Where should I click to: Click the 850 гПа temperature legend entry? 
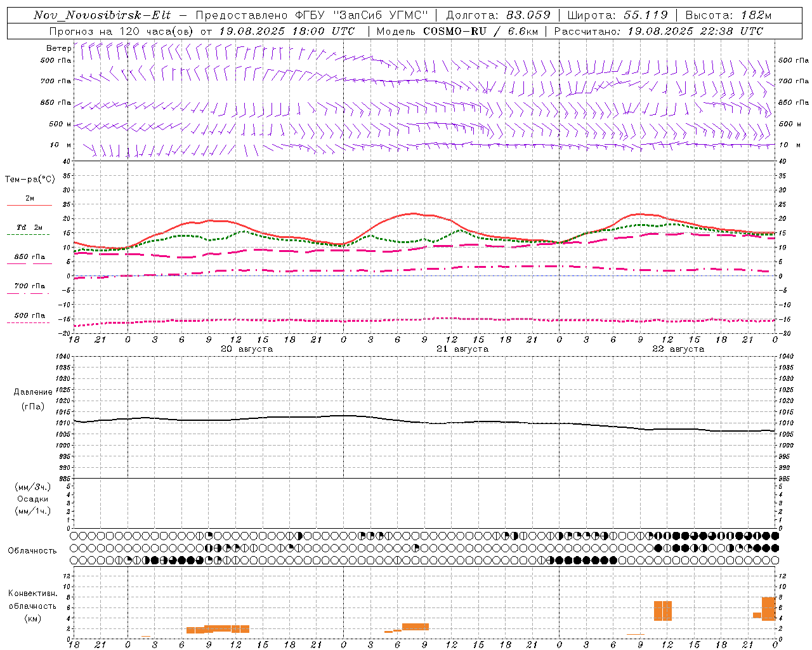click(29, 257)
